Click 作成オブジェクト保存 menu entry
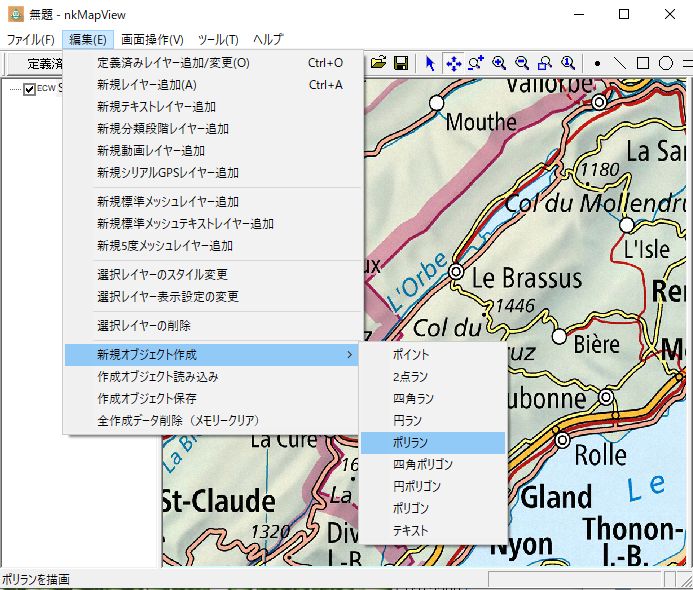The height and width of the screenshot is (590, 693). click(147, 399)
